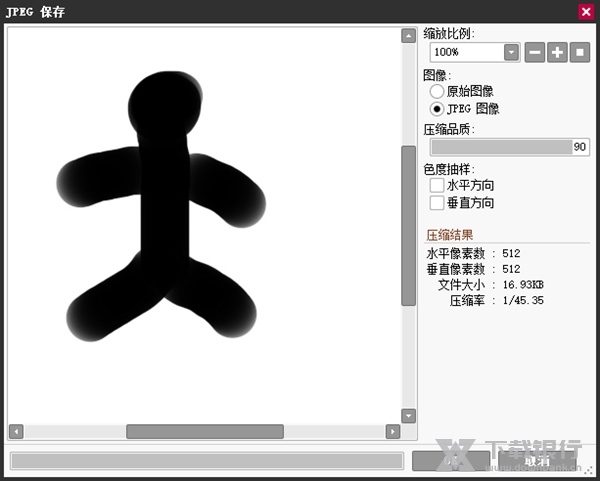Enable 垂直方向 chroma subsampling checkbox
The width and height of the screenshot is (600, 481).
coord(437,203)
